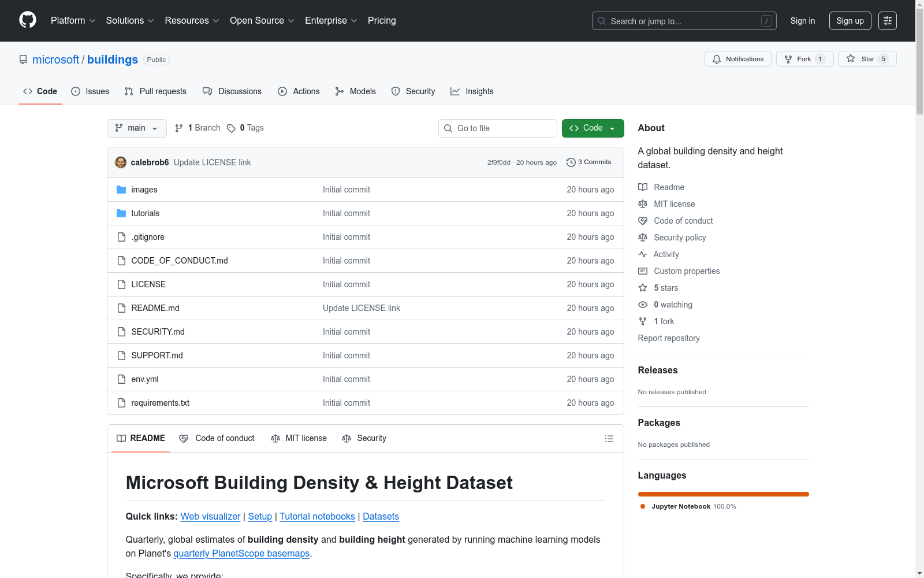This screenshot has height=578, width=924.
Task: Click the Go to file input
Action: click(x=498, y=128)
